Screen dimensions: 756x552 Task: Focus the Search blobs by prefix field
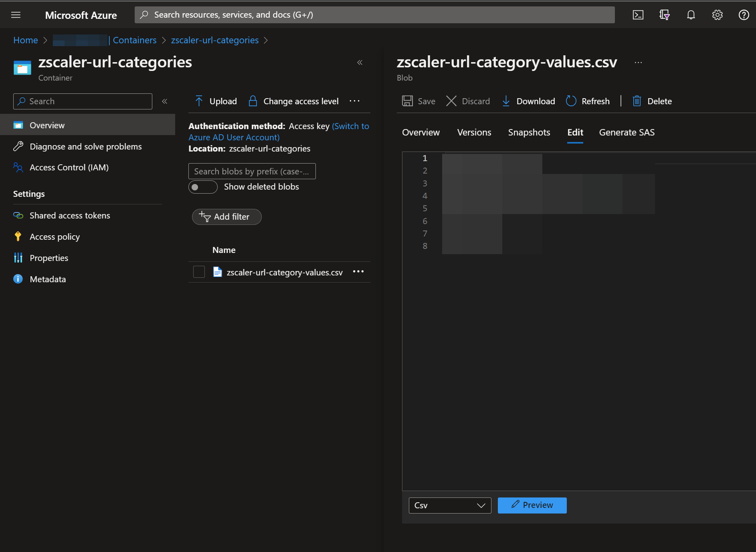(252, 171)
